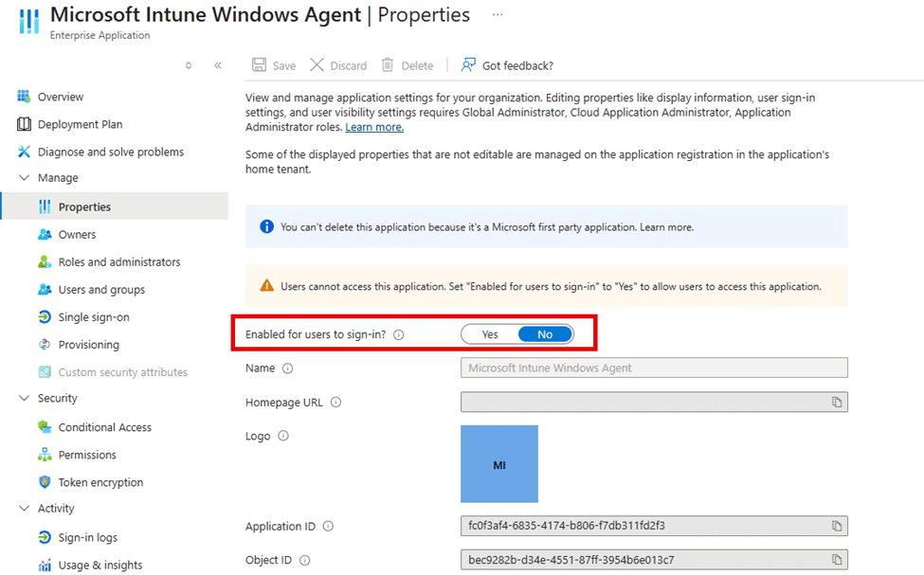Copy the Application ID to clipboard
The image size is (924, 575).
coord(837,526)
